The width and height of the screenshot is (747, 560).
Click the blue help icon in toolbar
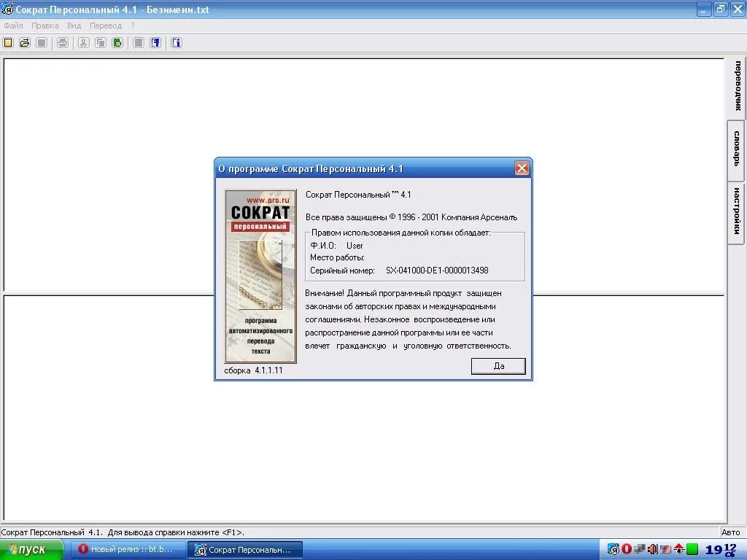[x=155, y=43]
